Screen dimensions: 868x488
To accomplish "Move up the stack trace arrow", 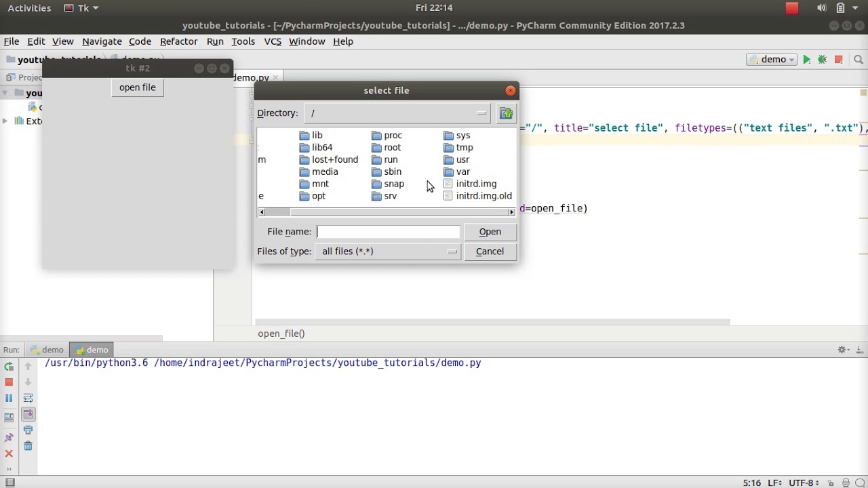I will (x=28, y=366).
